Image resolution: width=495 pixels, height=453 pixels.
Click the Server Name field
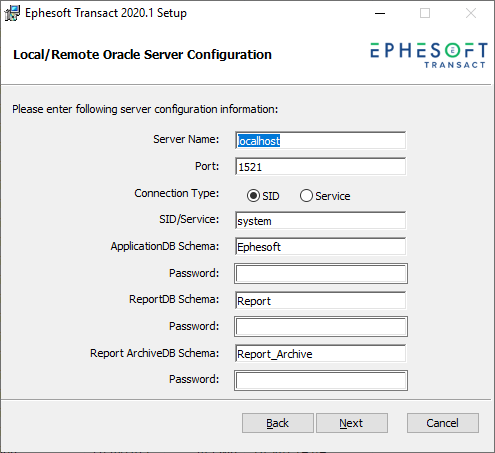(x=320, y=140)
